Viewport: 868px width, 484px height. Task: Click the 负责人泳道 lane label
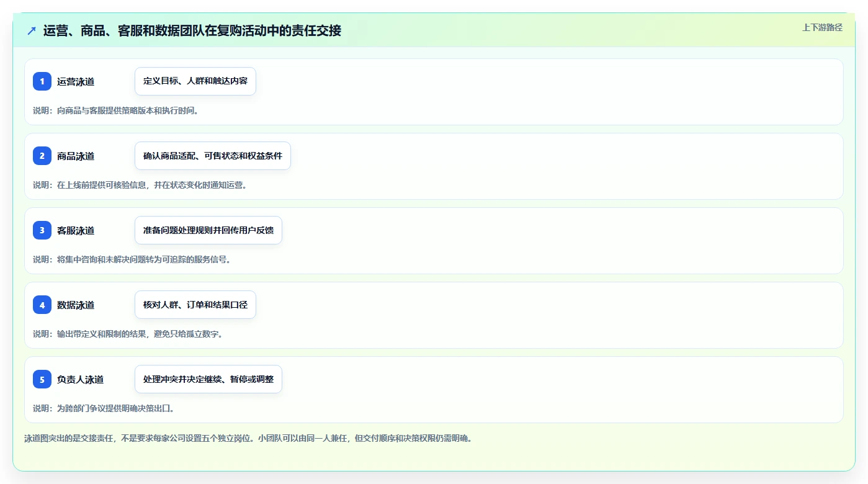[x=80, y=379]
